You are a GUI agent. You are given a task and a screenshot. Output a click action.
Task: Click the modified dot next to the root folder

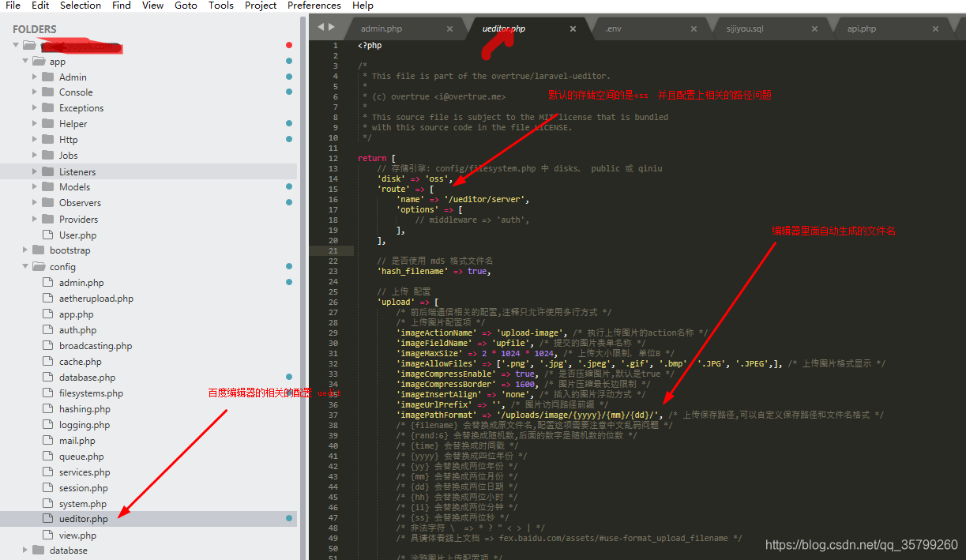pos(288,45)
